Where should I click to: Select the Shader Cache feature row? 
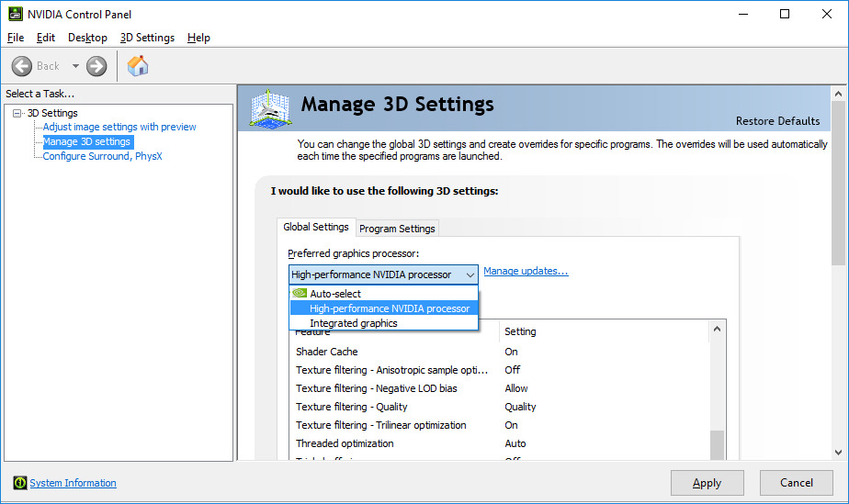500,352
